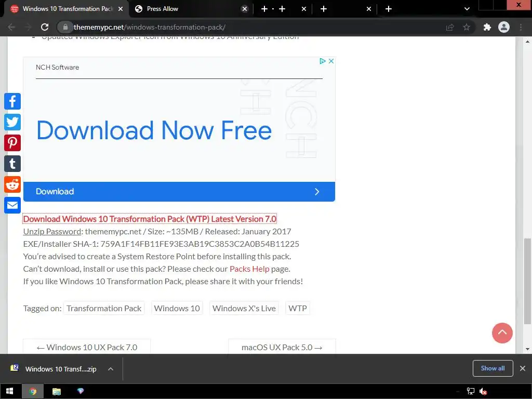Click scrollbar up arrow
This screenshot has height=399, width=532.
528,42
